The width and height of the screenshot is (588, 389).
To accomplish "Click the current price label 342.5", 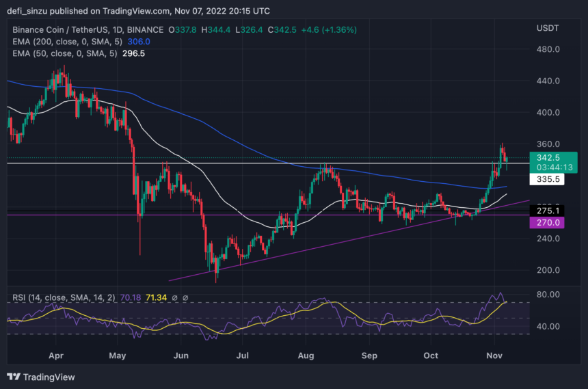I will [544, 157].
